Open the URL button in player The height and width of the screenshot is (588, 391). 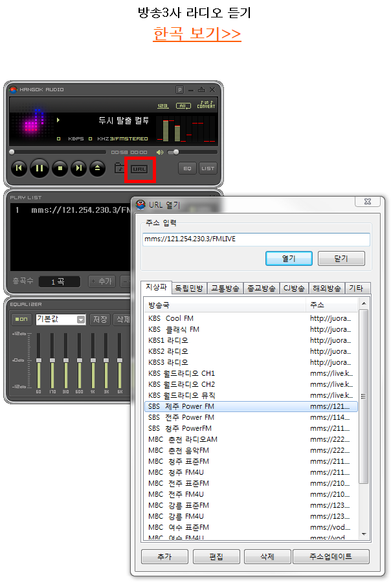139,169
